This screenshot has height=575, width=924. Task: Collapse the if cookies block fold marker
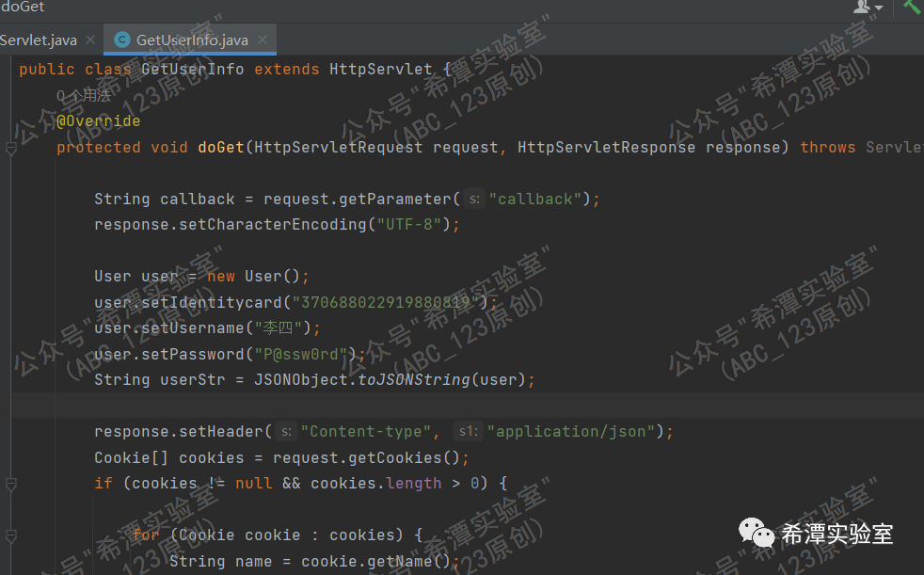point(10,484)
